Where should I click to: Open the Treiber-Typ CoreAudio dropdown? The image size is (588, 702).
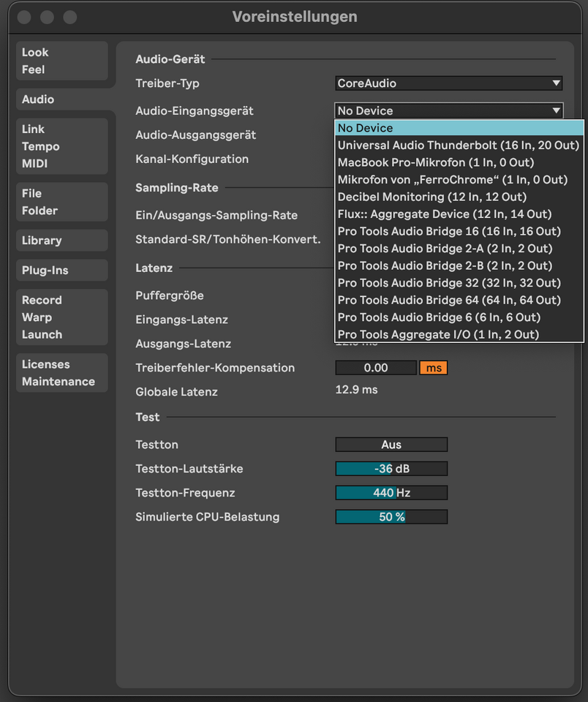point(449,83)
